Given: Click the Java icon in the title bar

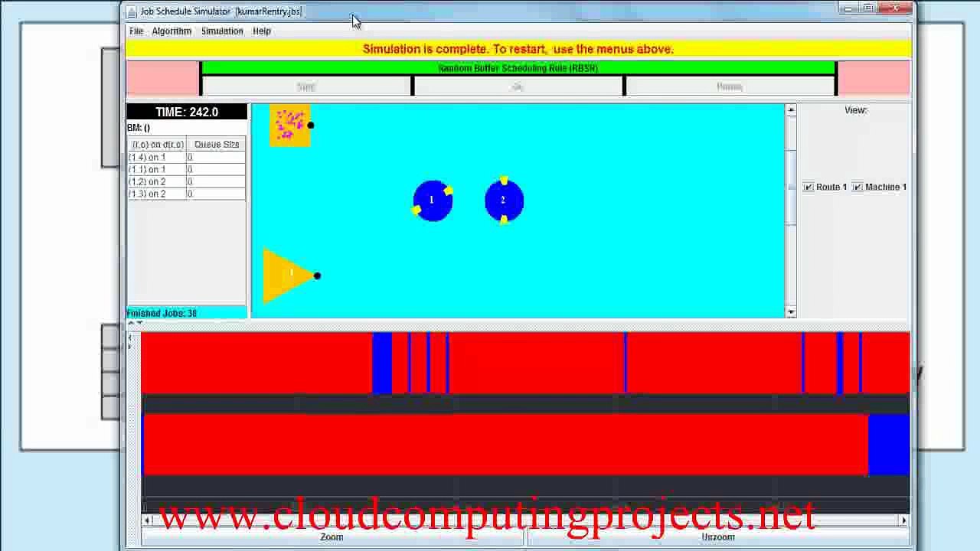Looking at the screenshot, I should 132,11.
